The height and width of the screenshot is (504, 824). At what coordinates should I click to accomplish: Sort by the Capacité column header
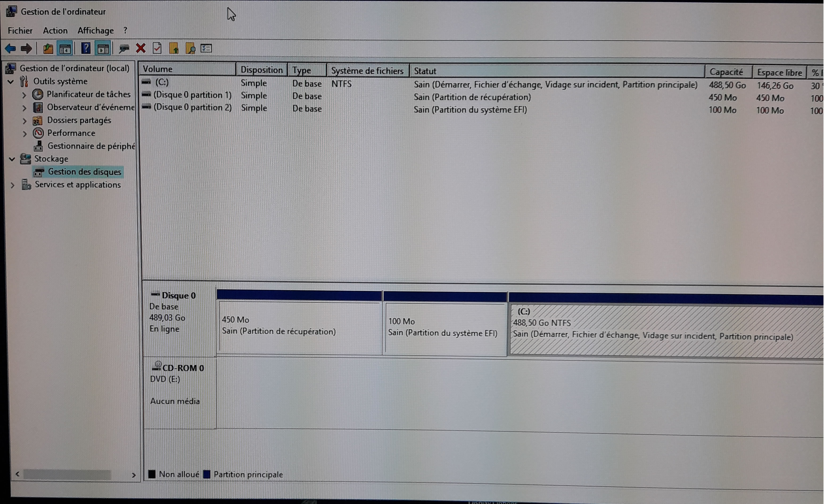pos(728,72)
